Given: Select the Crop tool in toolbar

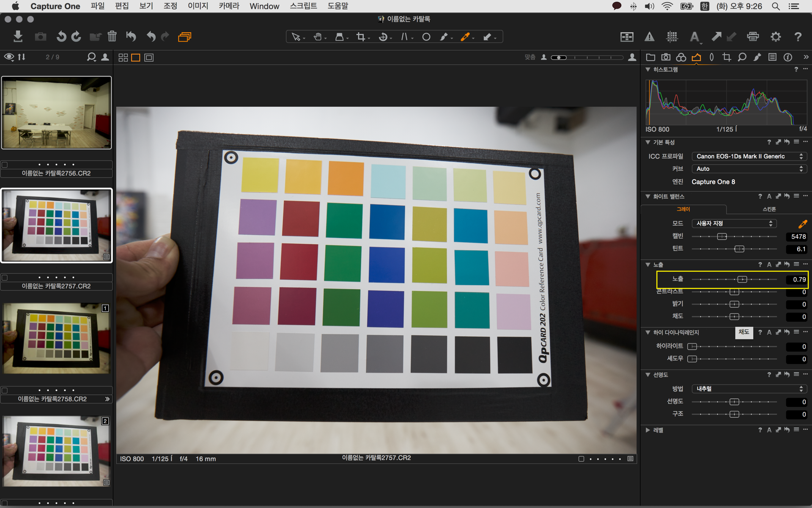Looking at the screenshot, I should (x=360, y=37).
